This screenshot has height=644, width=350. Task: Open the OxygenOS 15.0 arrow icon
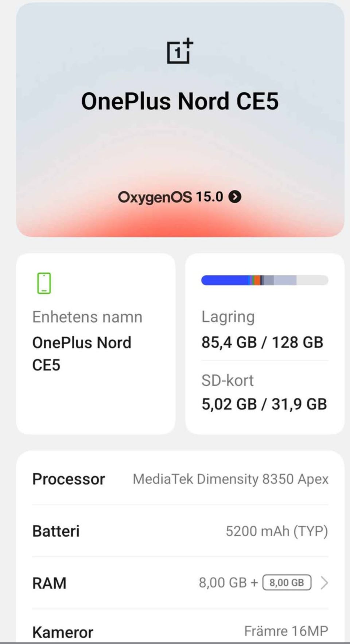(235, 197)
